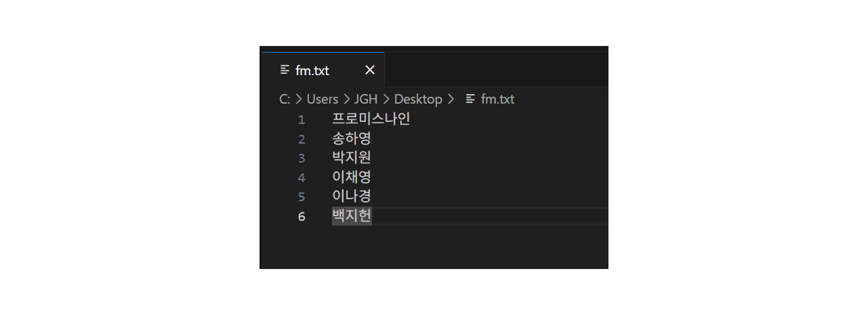This screenshot has height=315, width=868.
Task: Click the breadcrumb file icon beside fm.txt
Action: point(470,99)
